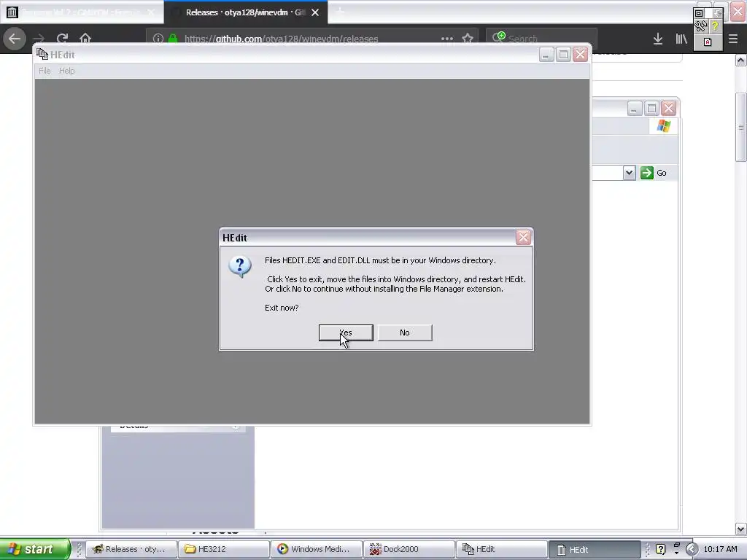Open the HEdit File menu
The image size is (747, 560).
coord(44,71)
